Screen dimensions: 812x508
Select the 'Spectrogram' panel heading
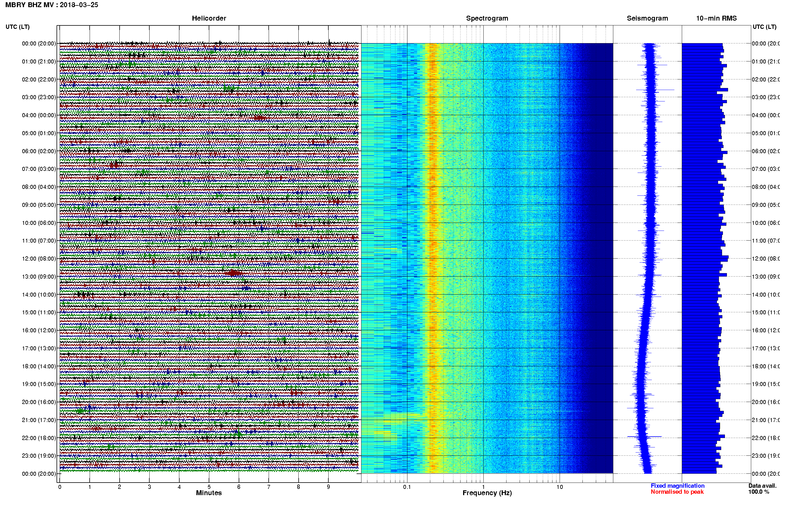point(487,19)
